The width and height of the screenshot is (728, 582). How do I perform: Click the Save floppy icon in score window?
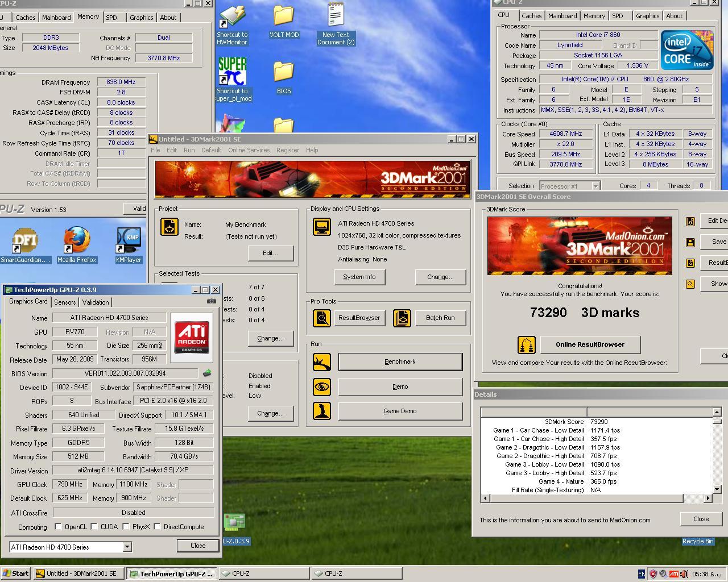click(690, 242)
